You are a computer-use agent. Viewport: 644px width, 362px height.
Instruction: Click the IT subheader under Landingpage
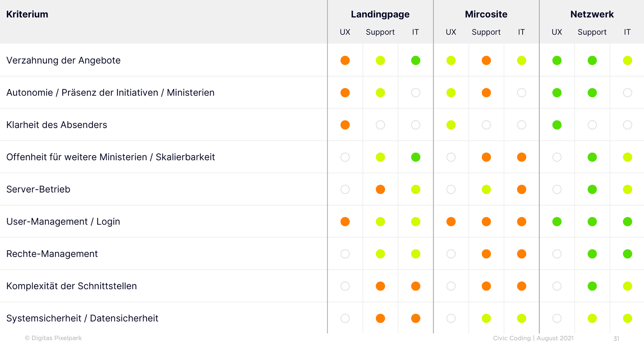[x=415, y=32]
